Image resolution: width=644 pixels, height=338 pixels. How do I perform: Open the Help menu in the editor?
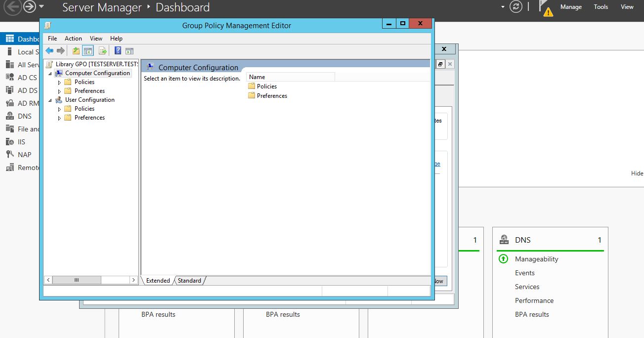point(116,38)
